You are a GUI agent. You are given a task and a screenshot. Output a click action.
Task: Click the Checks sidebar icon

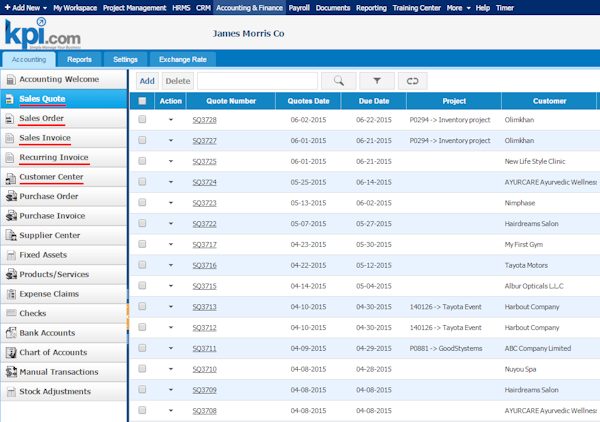[x=11, y=313]
